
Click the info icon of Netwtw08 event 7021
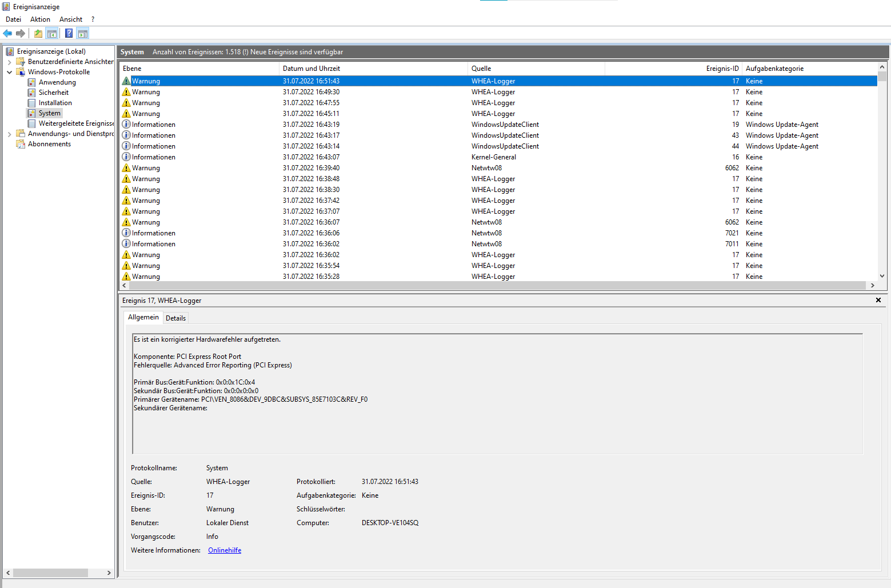coord(126,233)
